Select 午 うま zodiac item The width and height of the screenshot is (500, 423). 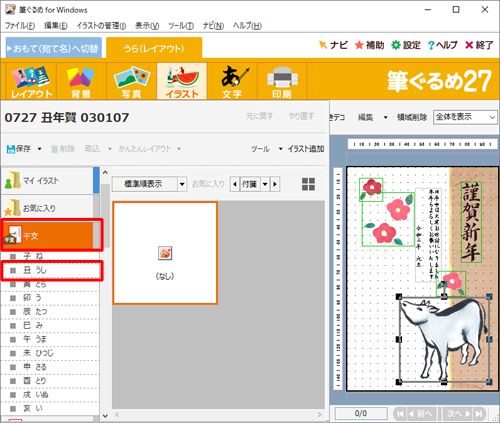tap(50, 339)
